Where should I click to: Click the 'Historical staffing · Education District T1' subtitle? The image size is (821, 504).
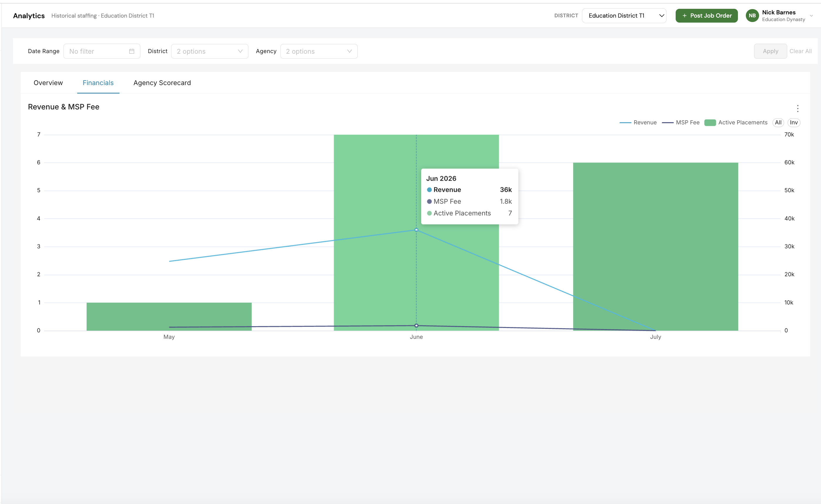[x=103, y=16]
